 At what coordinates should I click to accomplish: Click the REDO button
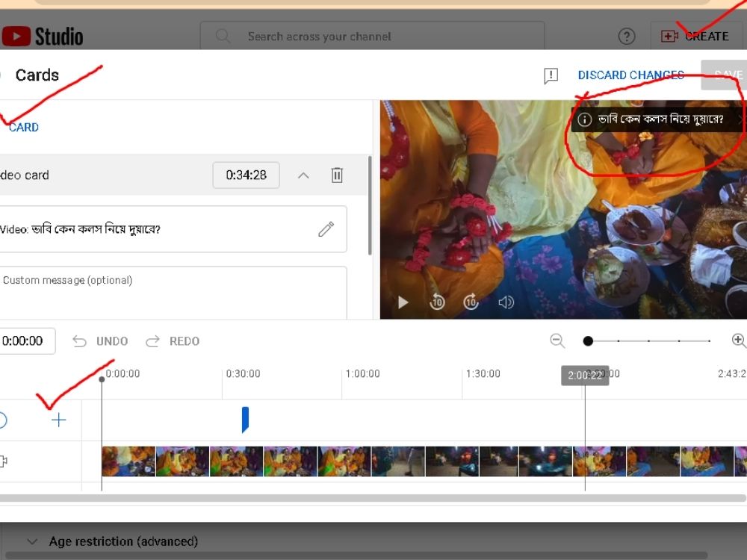click(x=173, y=341)
